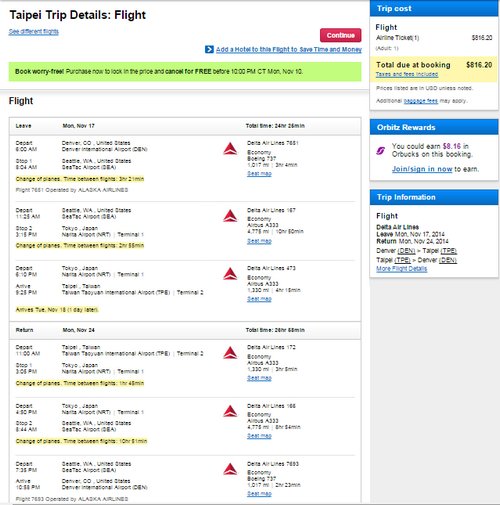Open the baggage fees link
The height and width of the screenshot is (505, 500).
pyautogui.click(x=421, y=101)
